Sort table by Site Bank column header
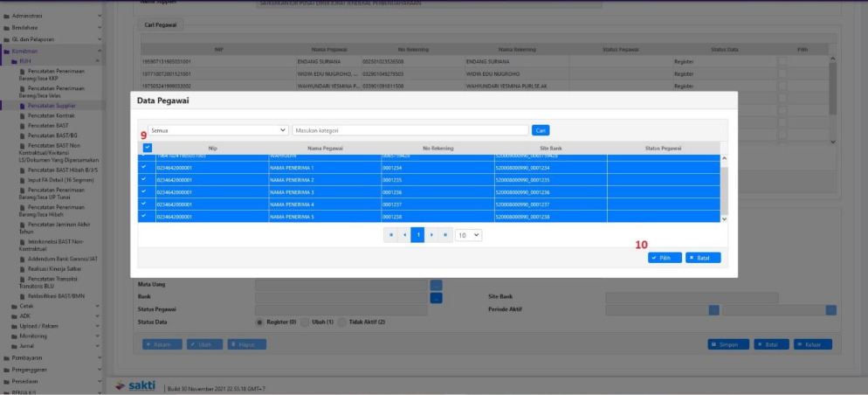This screenshot has width=868, height=395. point(550,149)
